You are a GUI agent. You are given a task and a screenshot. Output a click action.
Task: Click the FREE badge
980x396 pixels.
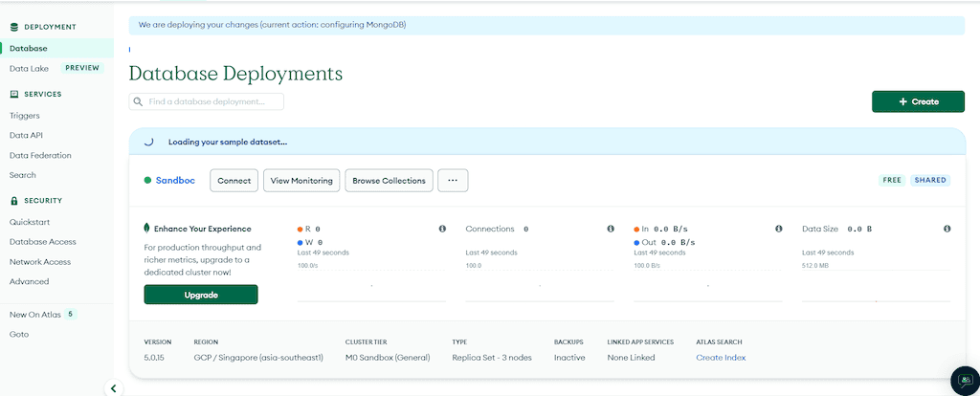pos(892,180)
